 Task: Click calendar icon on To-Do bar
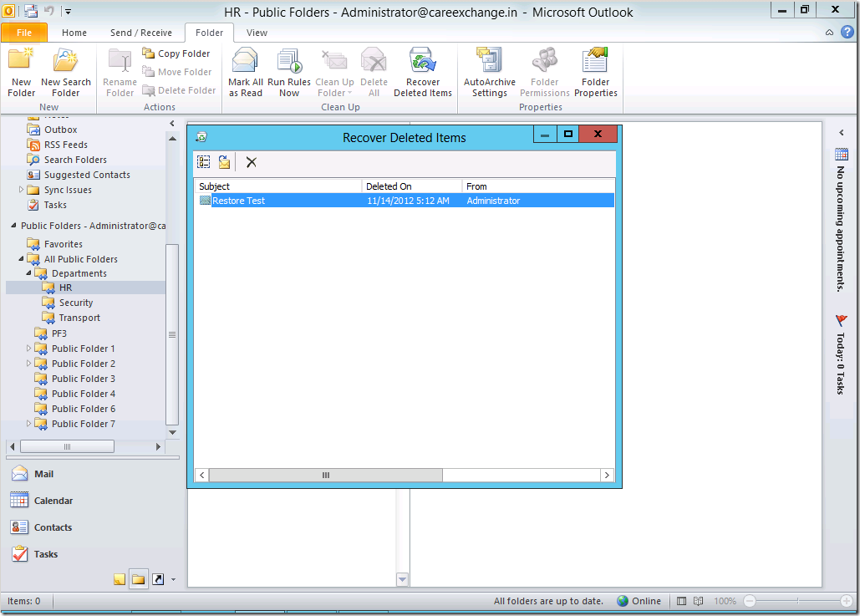pyautogui.click(x=842, y=155)
